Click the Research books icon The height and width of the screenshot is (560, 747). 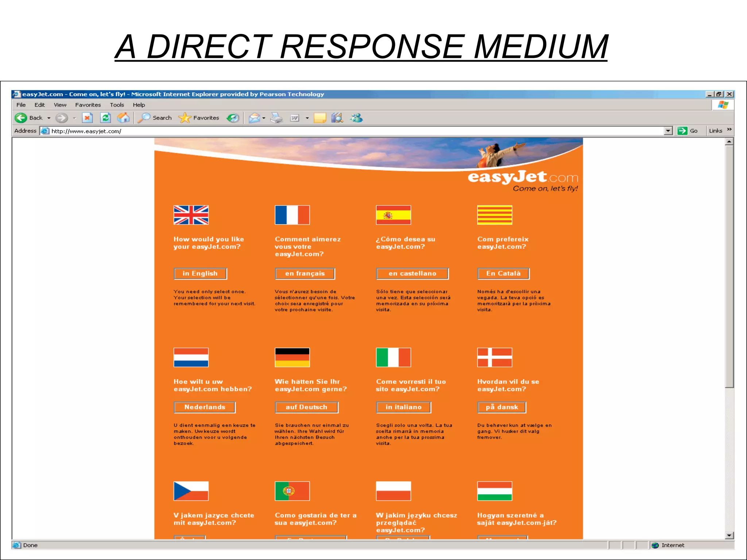[x=337, y=118]
